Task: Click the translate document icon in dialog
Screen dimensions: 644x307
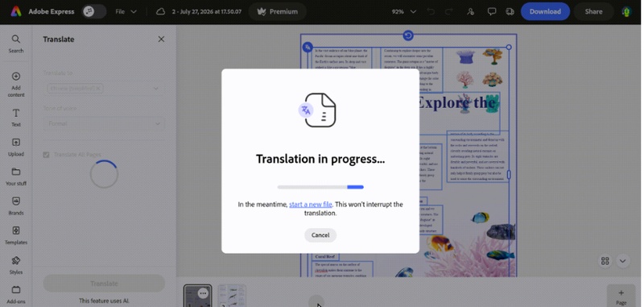Action: (x=316, y=110)
